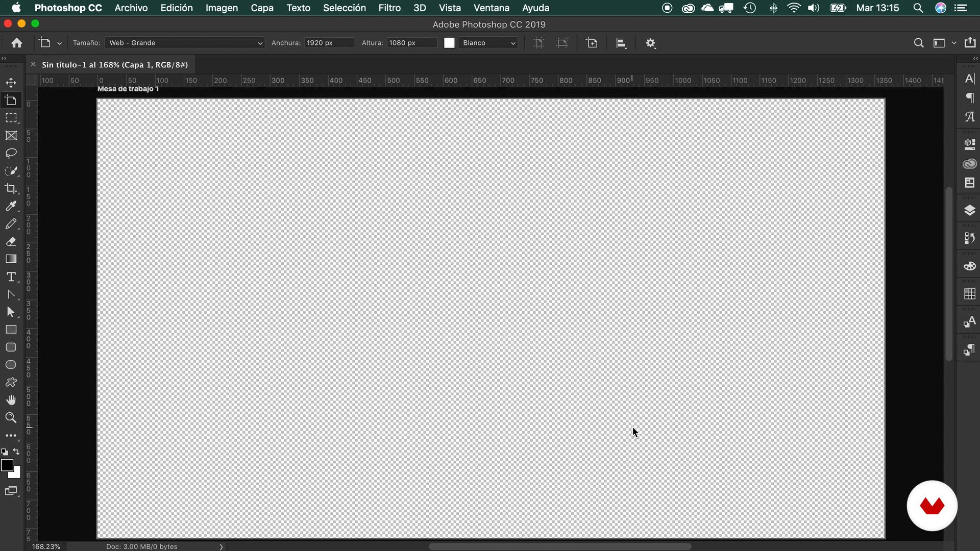Open the Ventana menu

(x=492, y=8)
